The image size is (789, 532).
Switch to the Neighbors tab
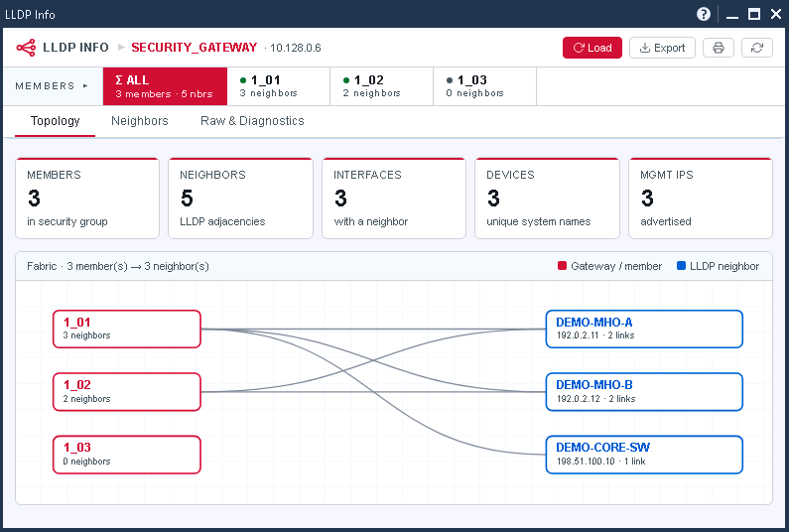point(139,121)
